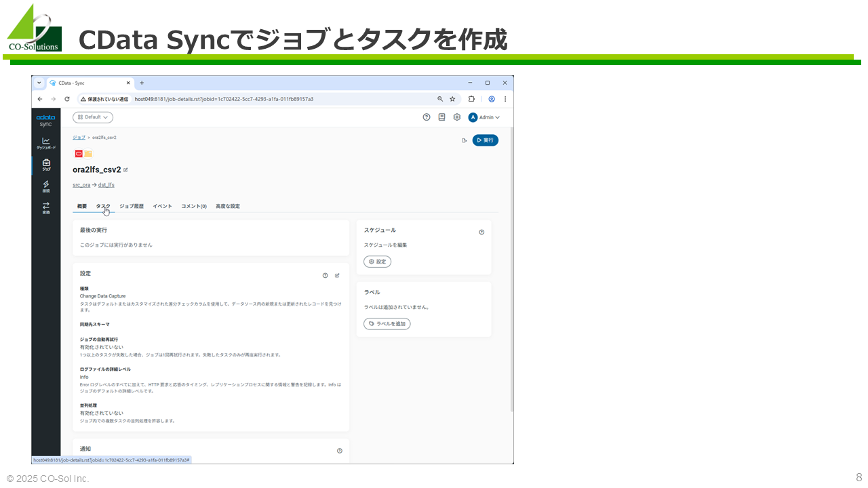Bookmark this page with star icon

tap(452, 99)
